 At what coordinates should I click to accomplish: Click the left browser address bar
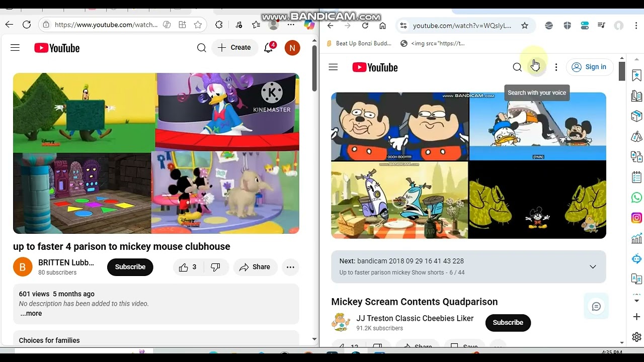[x=106, y=25]
